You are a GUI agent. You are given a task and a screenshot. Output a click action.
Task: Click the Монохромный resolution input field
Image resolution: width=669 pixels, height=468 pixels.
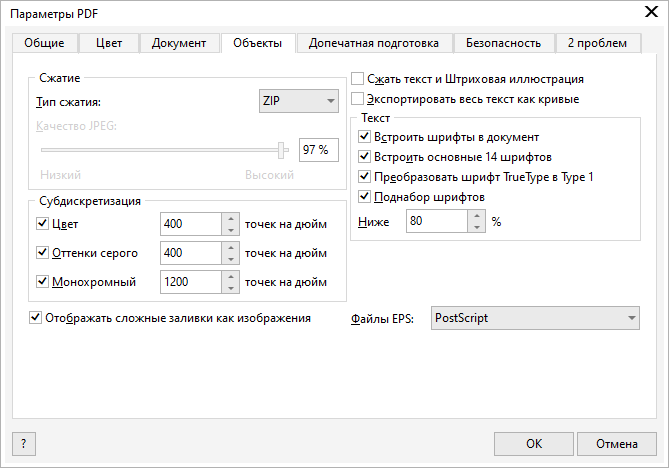click(x=190, y=282)
